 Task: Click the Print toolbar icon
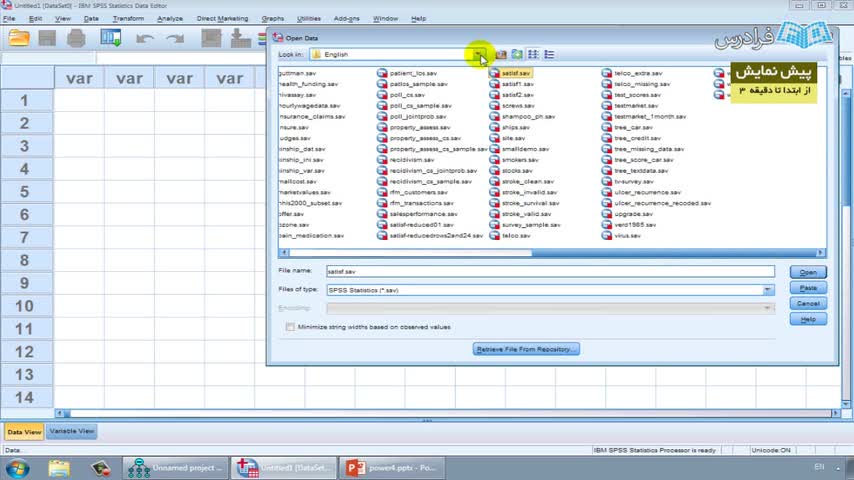[x=76, y=38]
